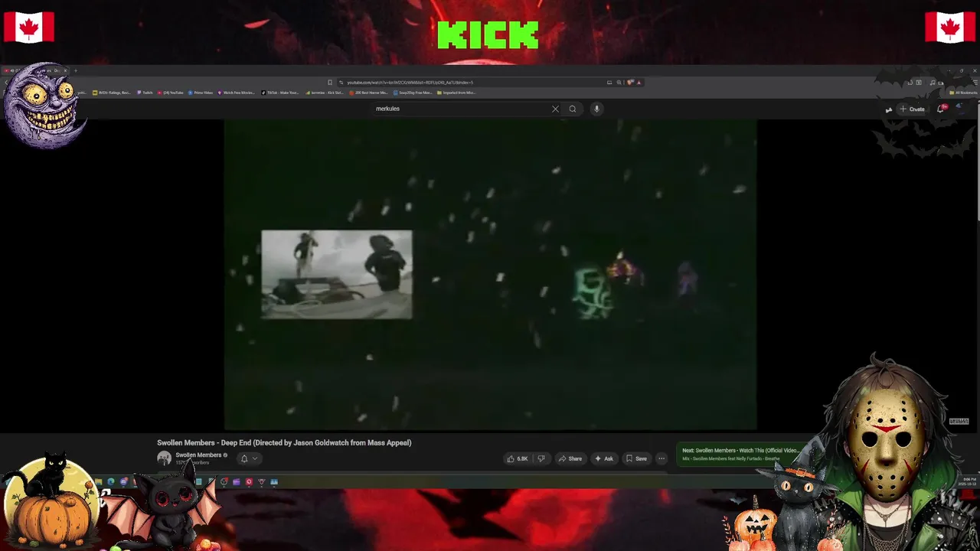
Task: Open the Soap2Day Free Movies bookmark
Action: point(413,93)
